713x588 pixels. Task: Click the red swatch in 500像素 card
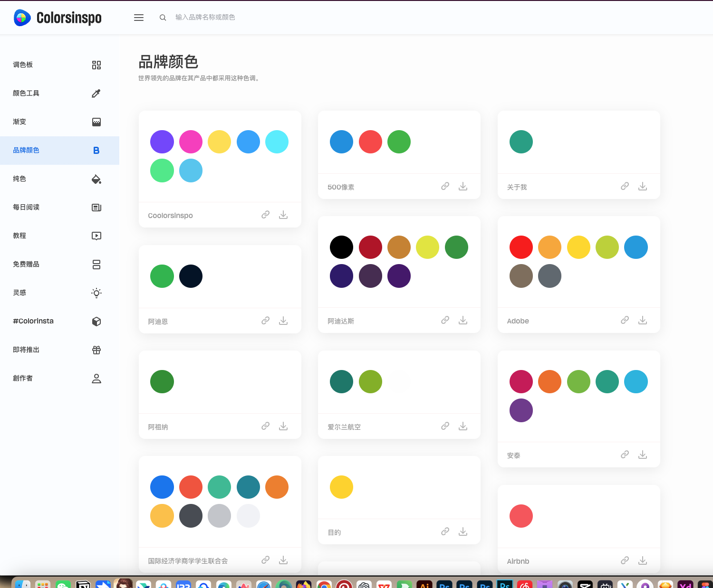(370, 142)
